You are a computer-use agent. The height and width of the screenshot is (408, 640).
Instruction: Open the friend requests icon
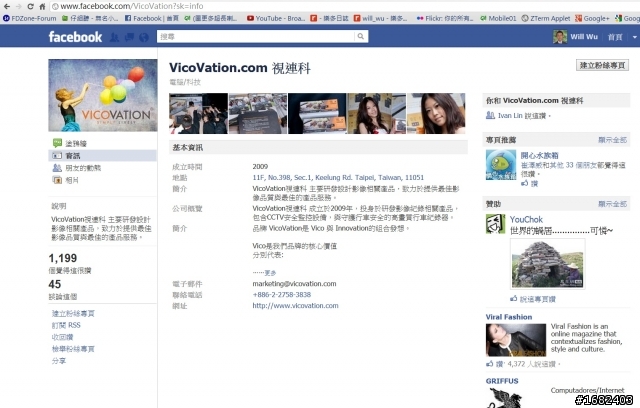tap(114, 37)
